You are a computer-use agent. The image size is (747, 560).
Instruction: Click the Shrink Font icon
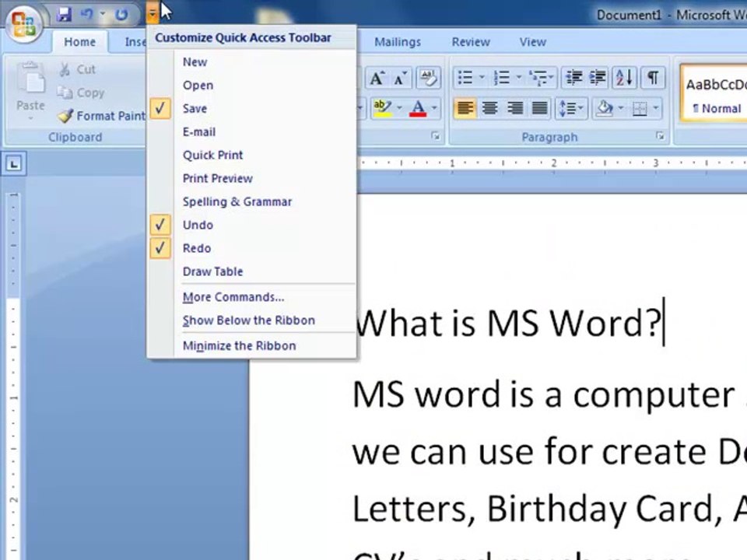coord(400,78)
